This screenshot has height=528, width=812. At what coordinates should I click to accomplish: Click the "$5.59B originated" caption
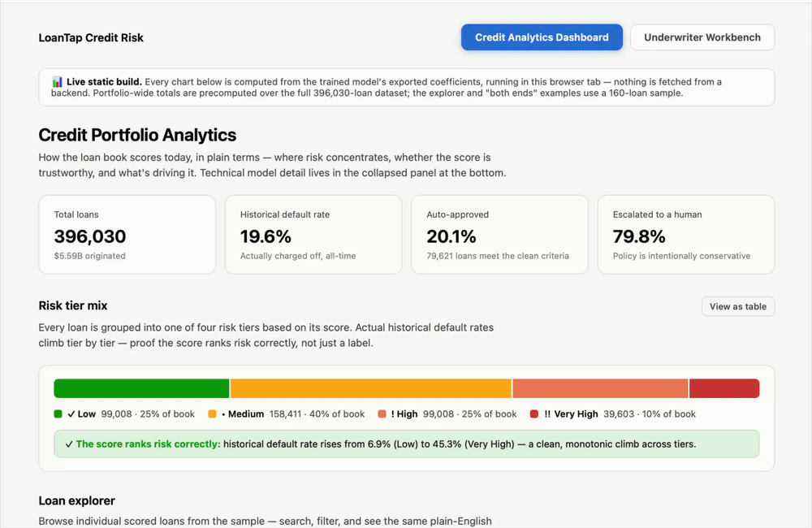(x=89, y=256)
